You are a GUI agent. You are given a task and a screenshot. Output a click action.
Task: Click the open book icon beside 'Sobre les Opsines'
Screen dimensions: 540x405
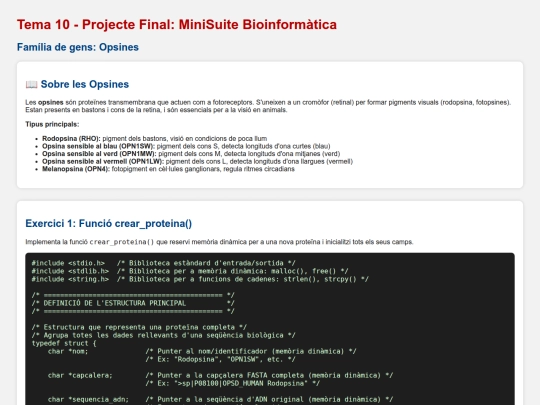(x=31, y=84)
